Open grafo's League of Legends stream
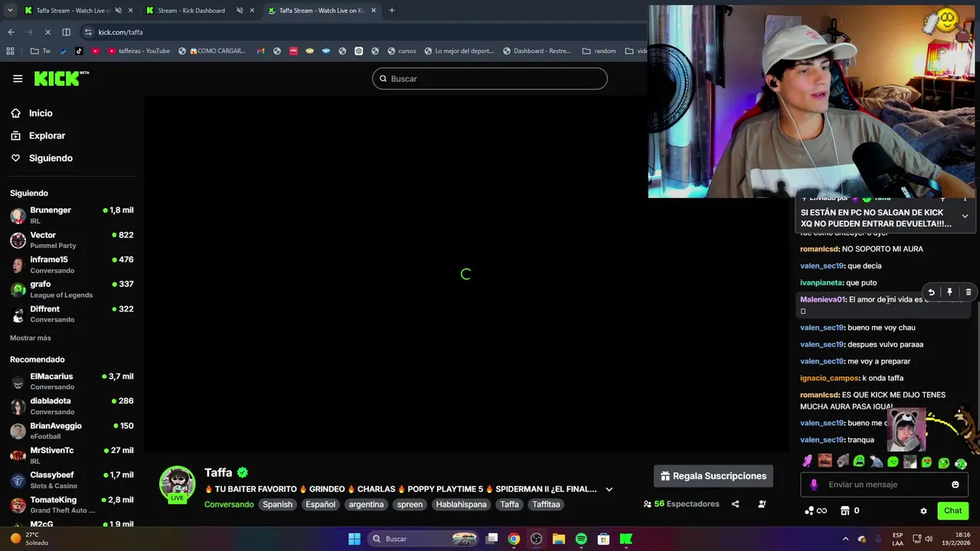Image resolution: width=980 pixels, height=551 pixels. pos(72,289)
